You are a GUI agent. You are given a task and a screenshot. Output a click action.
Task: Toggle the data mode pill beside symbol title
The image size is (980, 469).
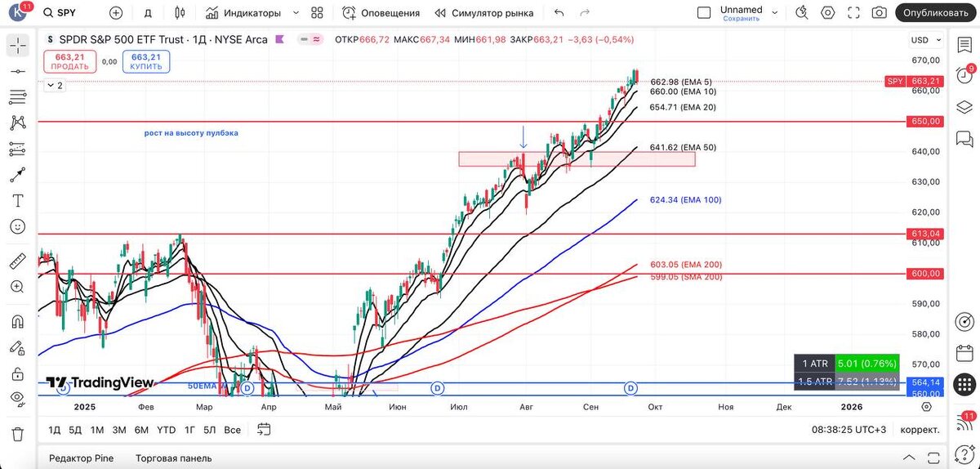click(310, 39)
